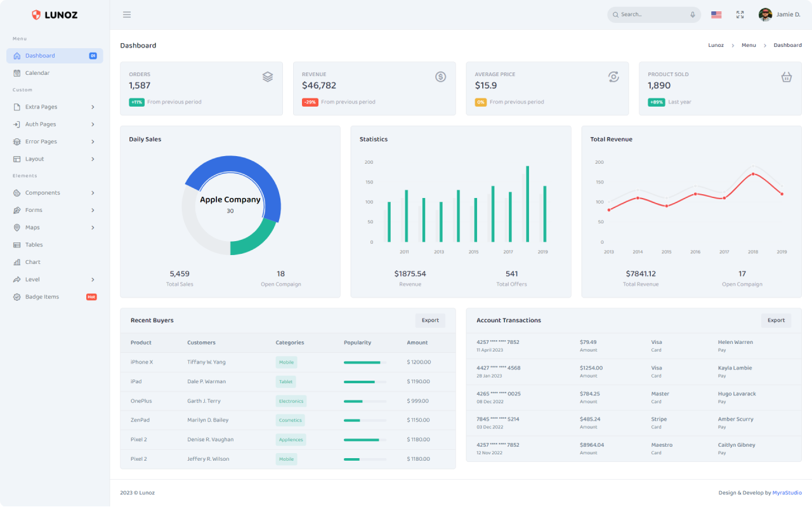Click the Lunoz shield logo
Image resolution: width=812 pixels, height=507 pixels.
pos(36,15)
